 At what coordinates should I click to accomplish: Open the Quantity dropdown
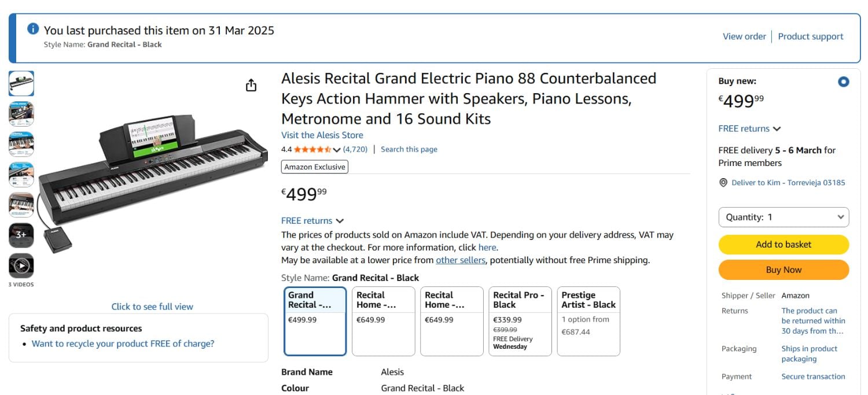click(x=783, y=217)
